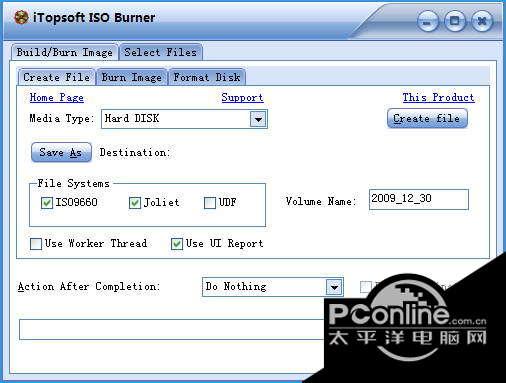
Task: Click the iTopsoft ISO Burner app icon
Action: point(21,17)
